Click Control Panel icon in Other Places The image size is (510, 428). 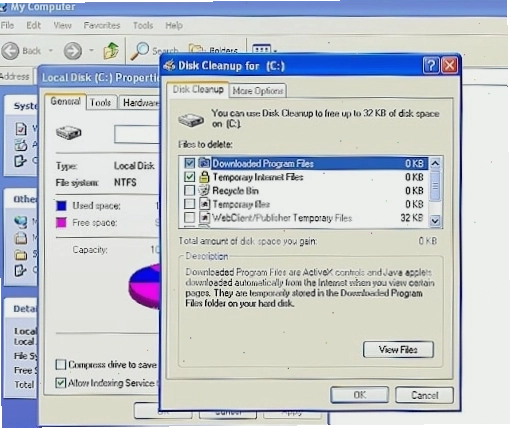point(20,270)
